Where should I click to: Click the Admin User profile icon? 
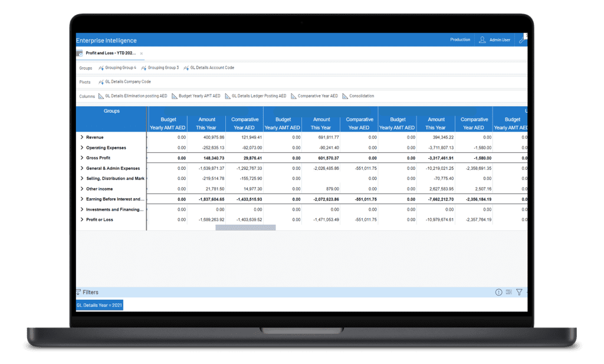click(x=482, y=40)
